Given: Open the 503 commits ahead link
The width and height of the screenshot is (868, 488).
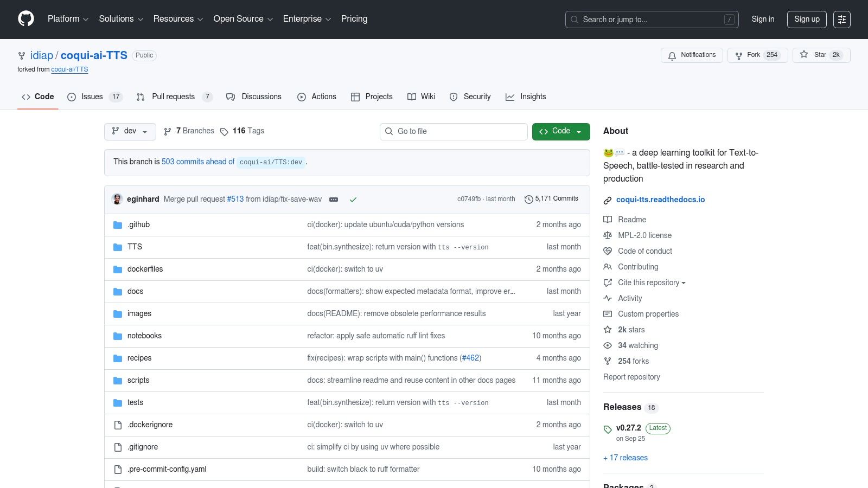Looking at the screenshot, I should pyautogui.click(x=197, y=162).
